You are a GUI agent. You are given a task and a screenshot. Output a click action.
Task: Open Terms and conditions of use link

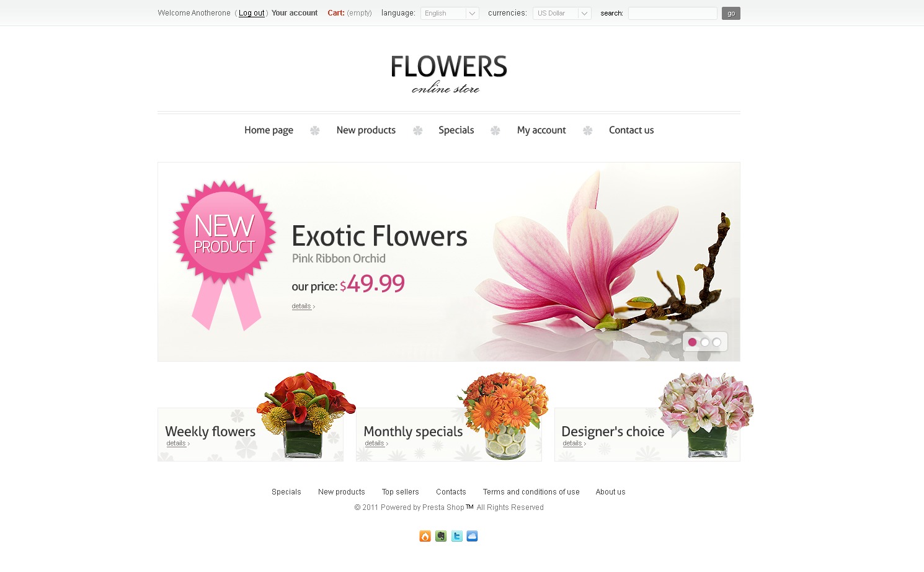pos(531,492)
